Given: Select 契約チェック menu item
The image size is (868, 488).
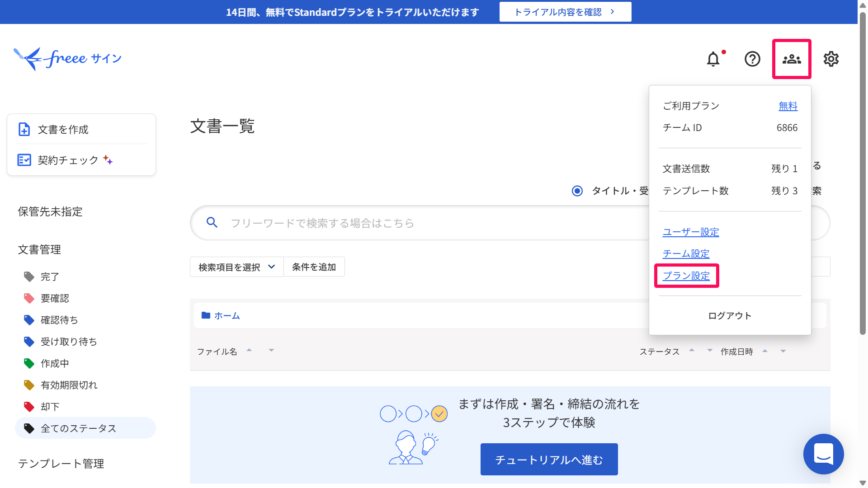Looking at the screenshot, I should [81, 160].
